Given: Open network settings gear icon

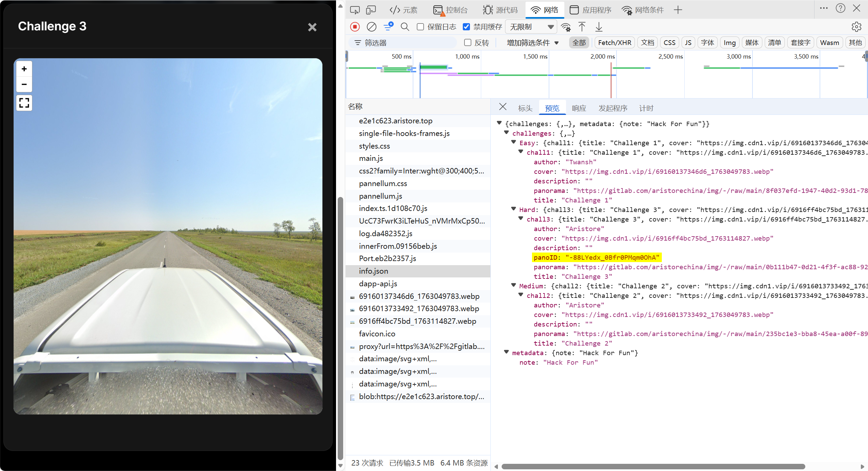Looking at the screenshot, I should coord(856,27).
